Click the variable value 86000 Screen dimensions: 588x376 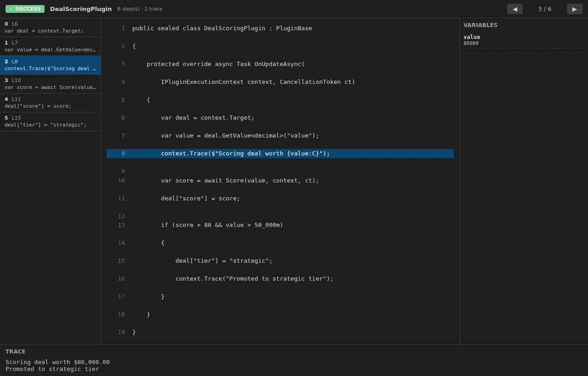(x=471, y=44)
